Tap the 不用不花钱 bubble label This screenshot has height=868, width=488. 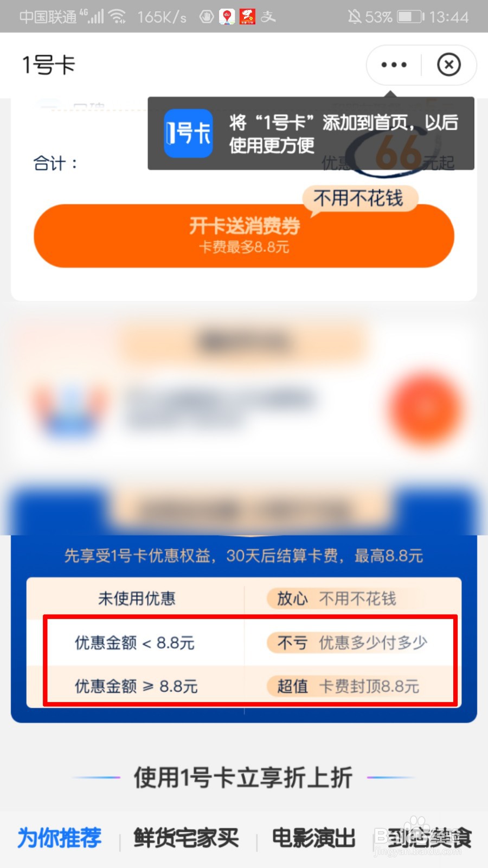[x=358, y=198]
